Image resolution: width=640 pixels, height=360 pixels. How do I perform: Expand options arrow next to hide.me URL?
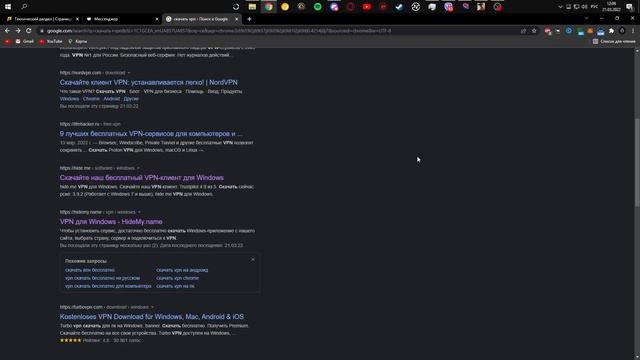[x=138, y=168]
